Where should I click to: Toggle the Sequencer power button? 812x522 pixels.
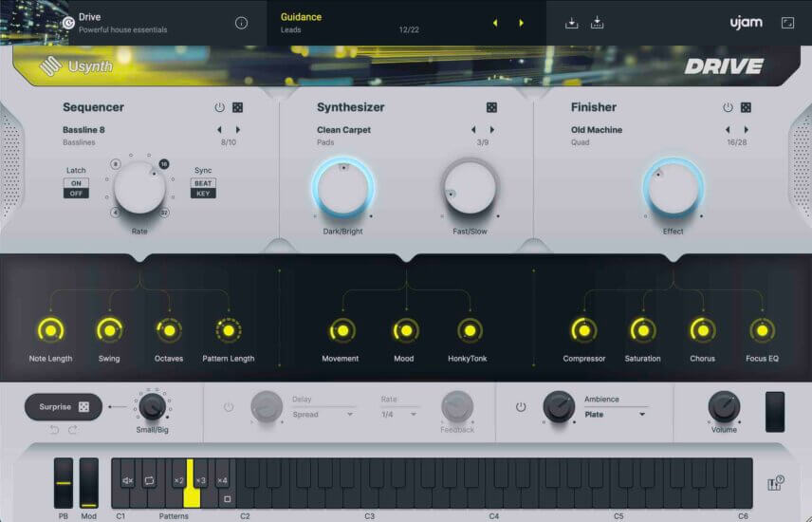tap(219, 107)
